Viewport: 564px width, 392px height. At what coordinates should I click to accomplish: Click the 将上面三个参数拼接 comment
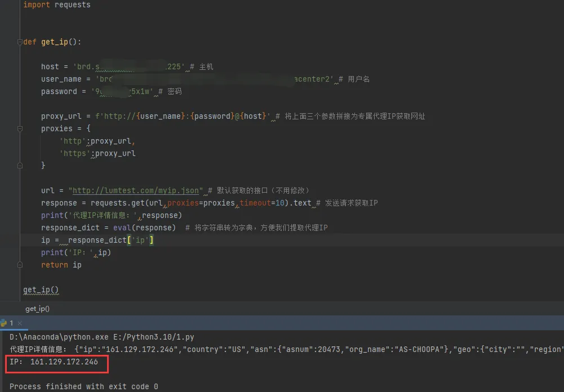tap(350, 117)
